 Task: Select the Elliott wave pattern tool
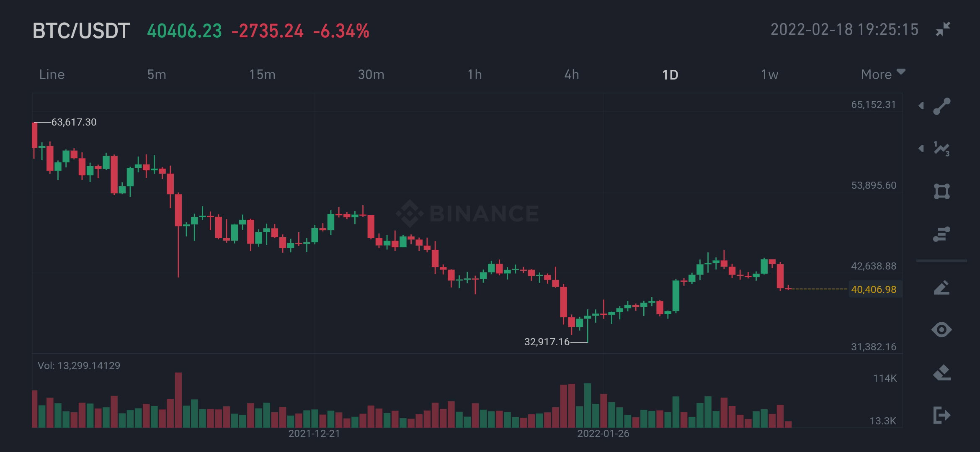coord(941,149)
